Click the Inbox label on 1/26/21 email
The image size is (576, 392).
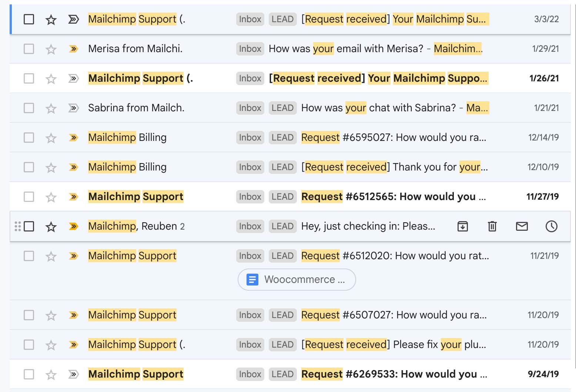(250, 78)
